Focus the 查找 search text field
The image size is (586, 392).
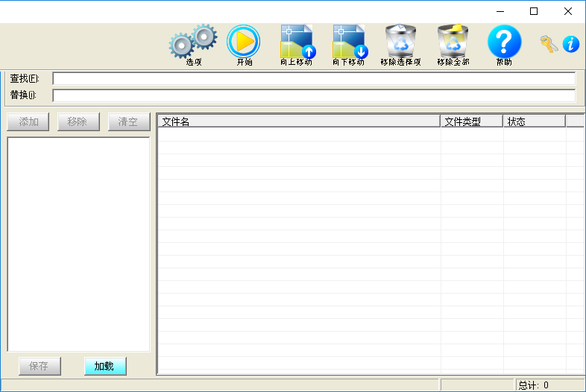coord(314,78)
